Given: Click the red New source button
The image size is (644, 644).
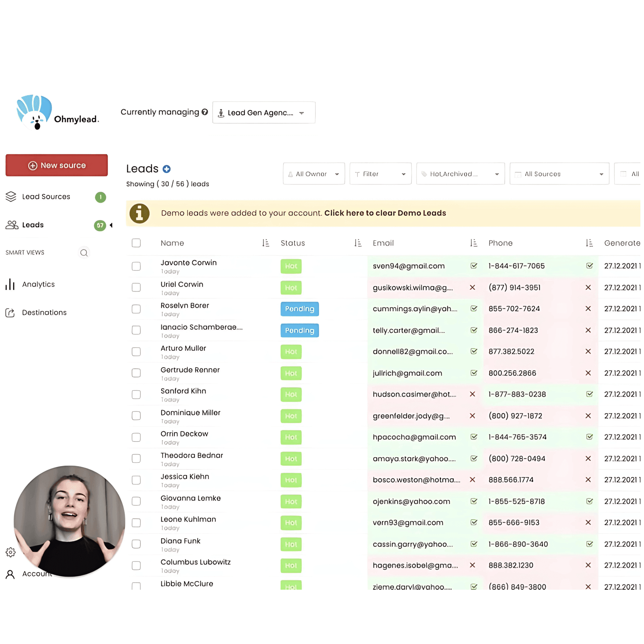Looking at the screenshot, I should pyautogui.click(x=57, y=165).
